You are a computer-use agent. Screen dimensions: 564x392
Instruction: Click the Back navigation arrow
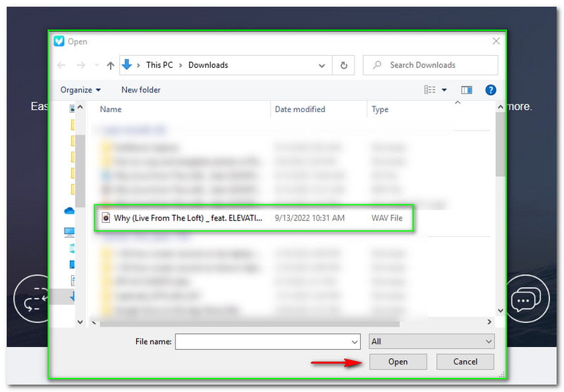(x=61, y=65)
